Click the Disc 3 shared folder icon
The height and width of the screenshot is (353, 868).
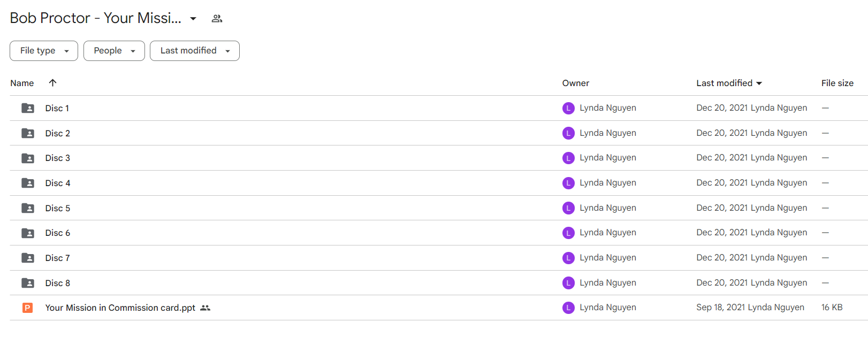click(28, 158)
